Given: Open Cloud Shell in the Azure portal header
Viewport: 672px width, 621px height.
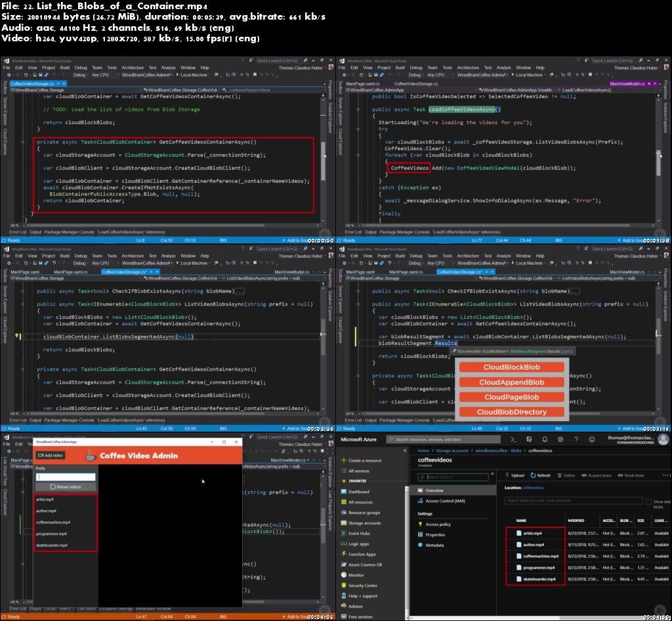Looking at the screenshot, I should click(513, 439).
